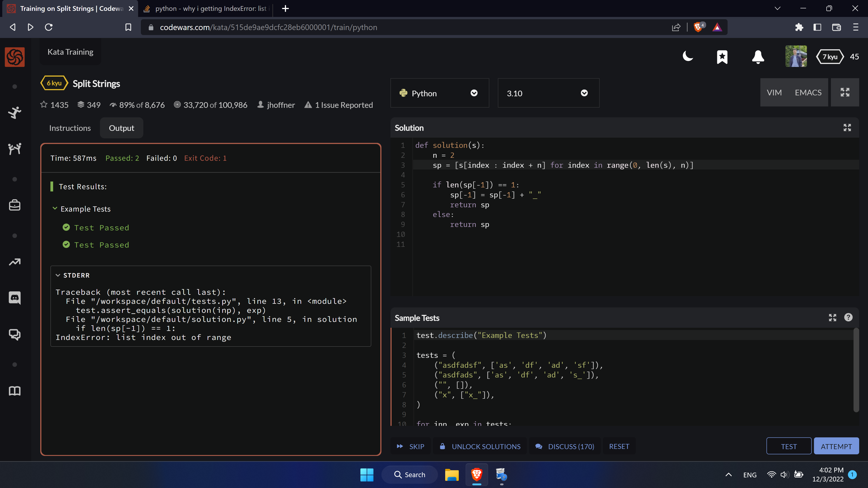Image resolution: width=868 pixels, height=488 pixels.
Task: Open a new browser tab
Action: (285, 8)
